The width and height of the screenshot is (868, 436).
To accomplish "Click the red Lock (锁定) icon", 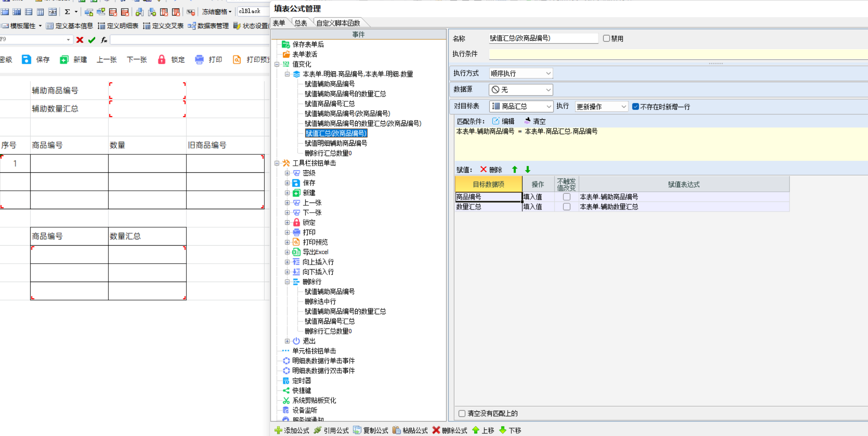I will [161, 59].
